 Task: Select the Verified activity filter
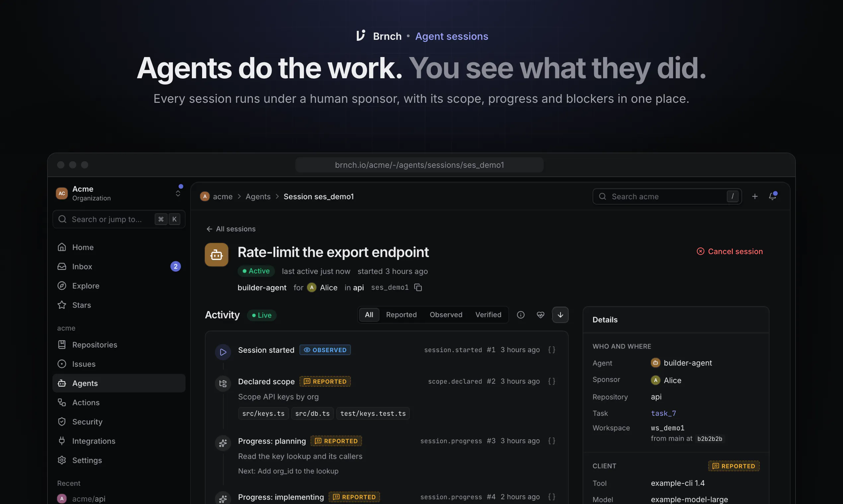(488, 315)
